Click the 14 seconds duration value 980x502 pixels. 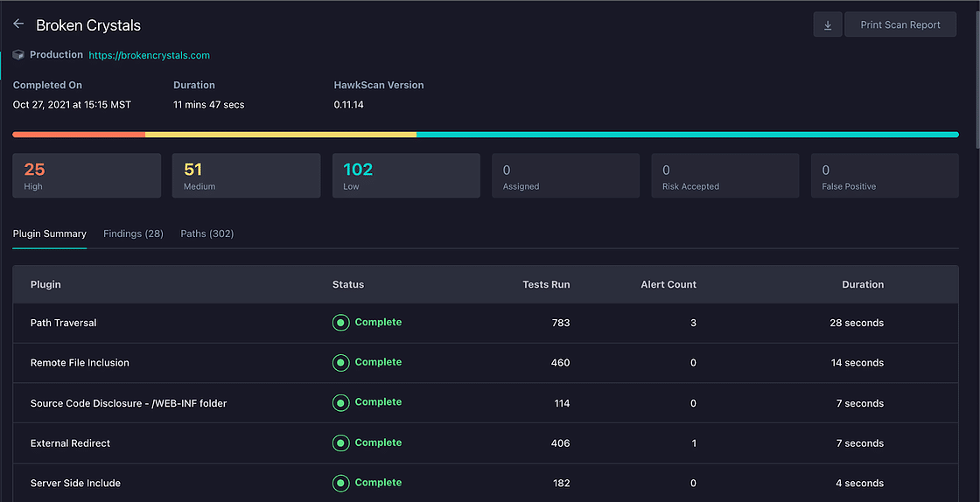857,363
